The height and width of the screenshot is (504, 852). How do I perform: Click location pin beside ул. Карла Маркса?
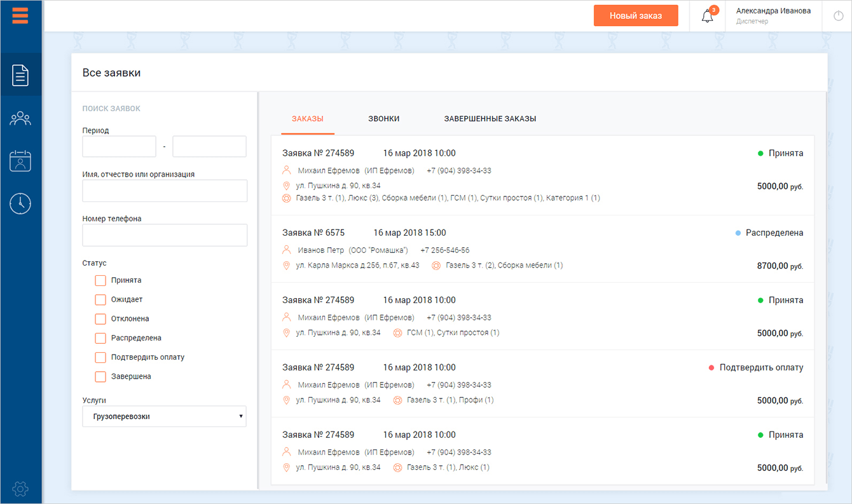[286, 265]
